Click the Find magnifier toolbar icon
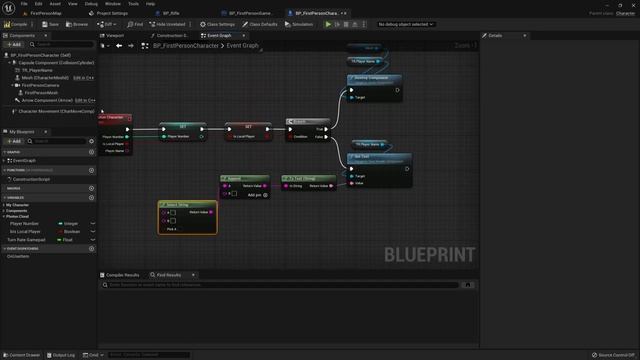The image size is (640, 360). (130, 24)
